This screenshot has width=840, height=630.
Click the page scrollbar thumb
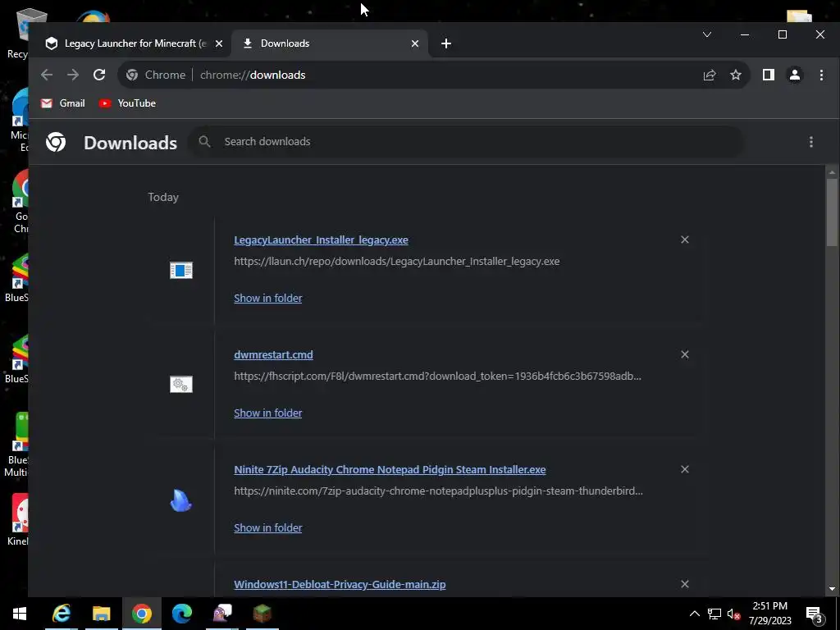point(832,212)
